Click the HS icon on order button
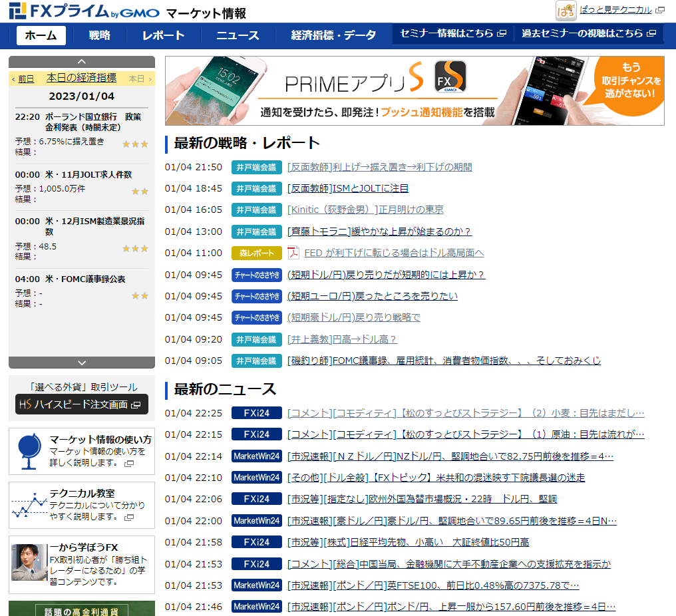This screenshot has height=616, width=676. [x=25, y=404]
